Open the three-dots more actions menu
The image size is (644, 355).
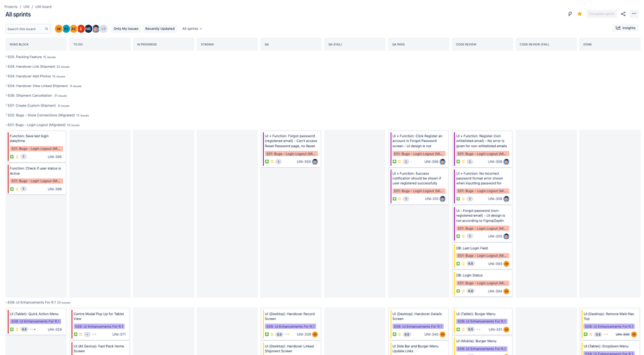[x=634, y=14]
